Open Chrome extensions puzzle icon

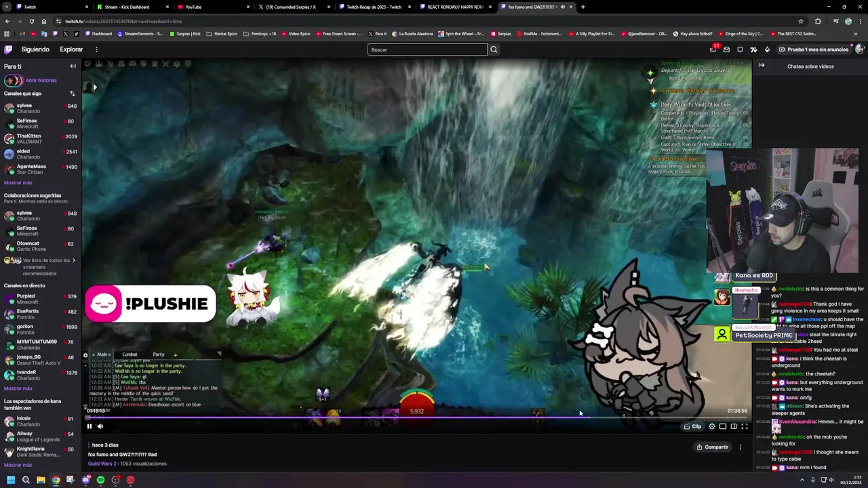tap(818, 21)
